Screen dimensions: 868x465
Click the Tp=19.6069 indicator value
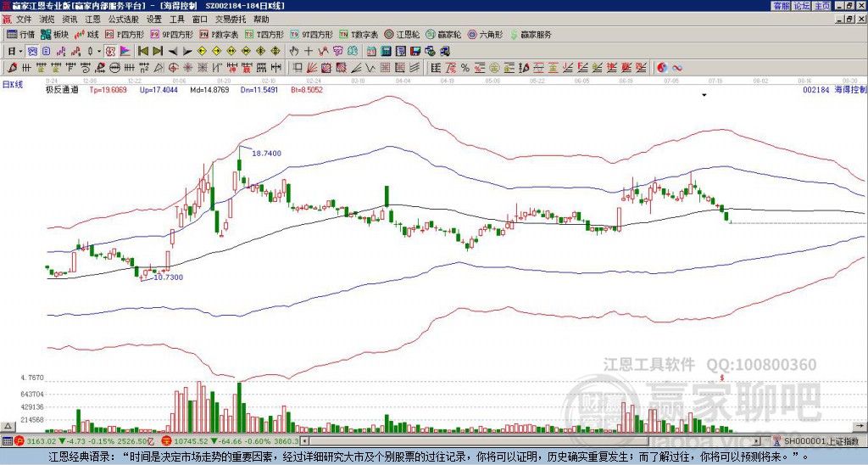[x=108, y=90]
